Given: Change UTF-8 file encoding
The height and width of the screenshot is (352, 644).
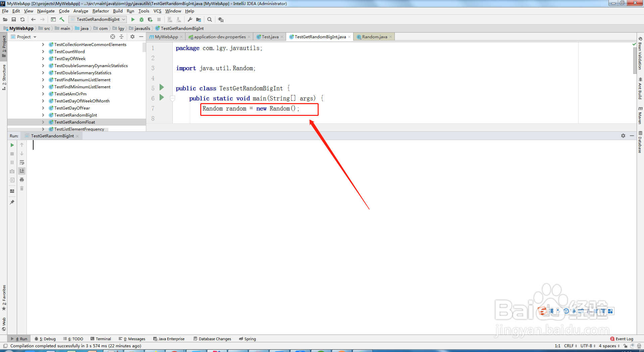Looking at the screenshot, I should [x=588, y=346].
